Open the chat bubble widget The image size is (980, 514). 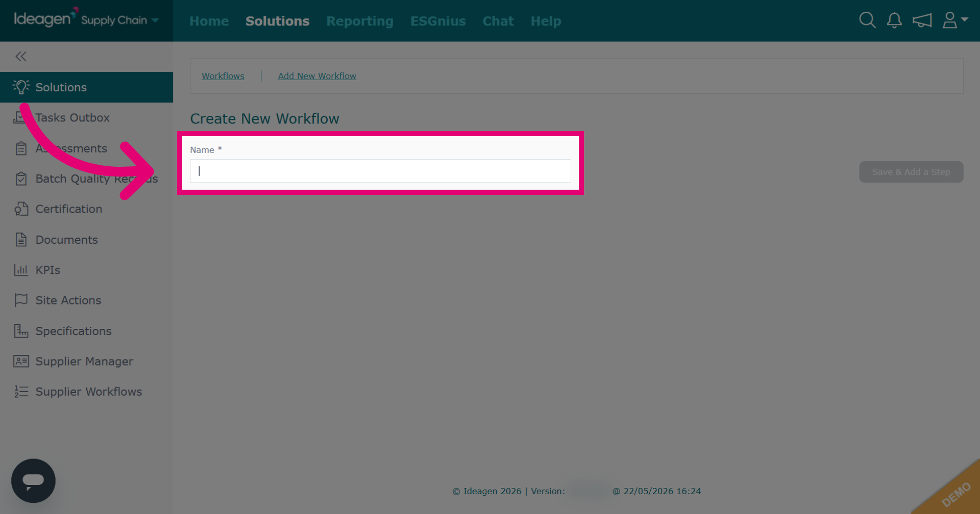[33, 481]
